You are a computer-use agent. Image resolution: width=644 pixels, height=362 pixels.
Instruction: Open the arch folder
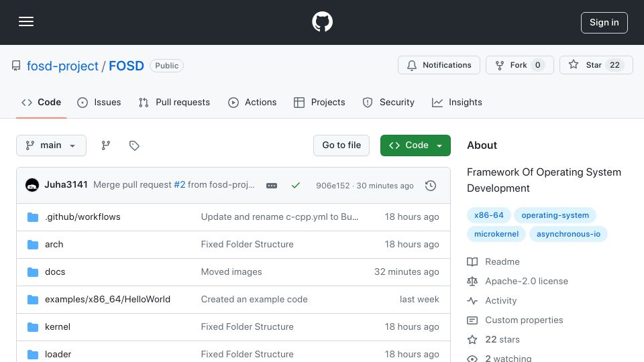[54, 244]
